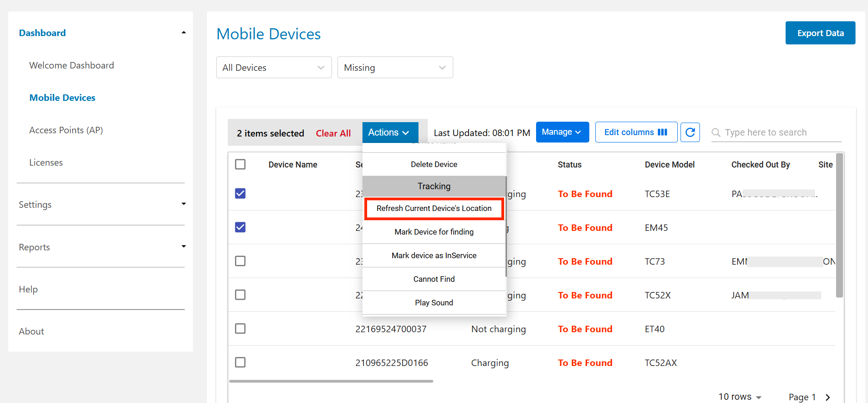Choose Play Sound from Actions menu
868x403 pixels.
click(x=434, y=303)
